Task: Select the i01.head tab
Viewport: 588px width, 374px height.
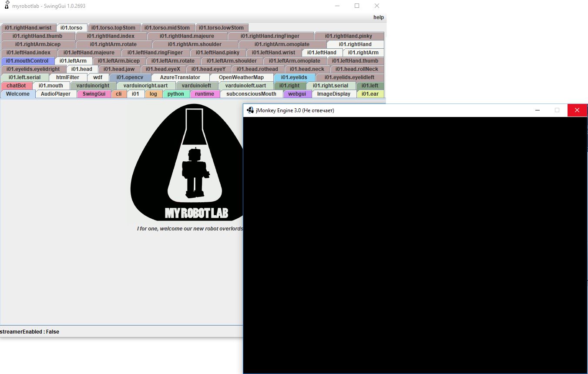Action: coord(82,69)
